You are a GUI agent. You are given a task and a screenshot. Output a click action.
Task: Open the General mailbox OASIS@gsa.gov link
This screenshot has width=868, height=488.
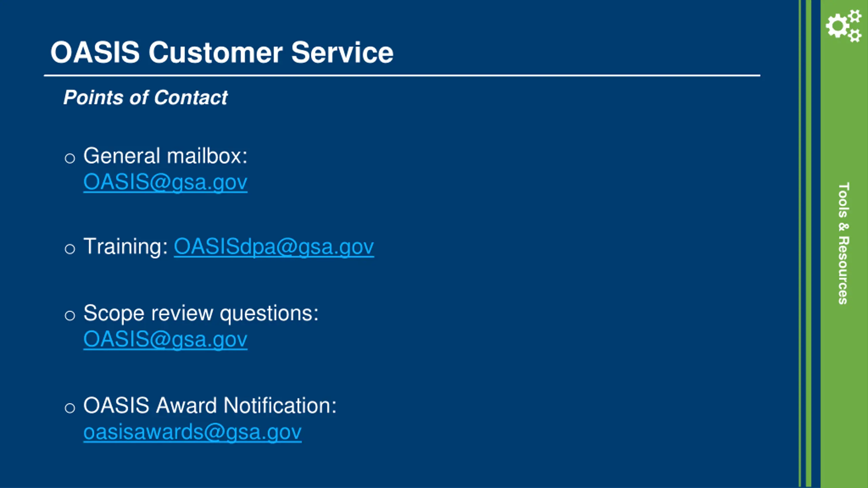click(x=165, y=182)
